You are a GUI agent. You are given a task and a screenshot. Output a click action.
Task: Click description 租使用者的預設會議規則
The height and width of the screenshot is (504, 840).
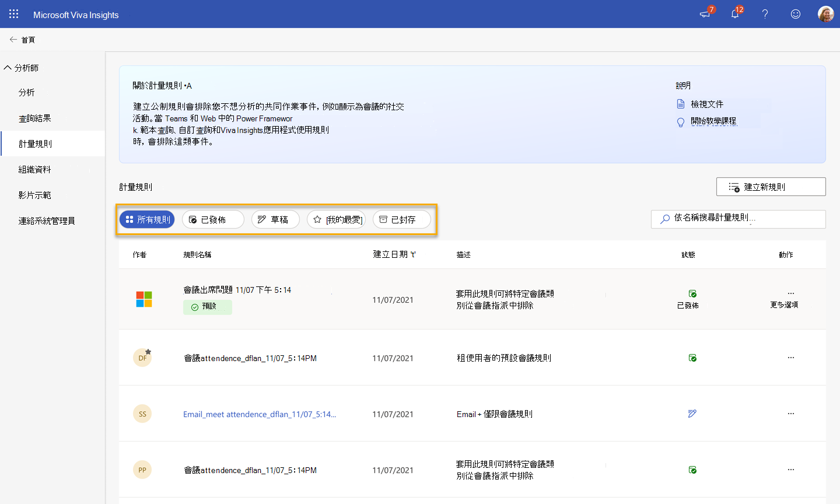click(504, 358)
